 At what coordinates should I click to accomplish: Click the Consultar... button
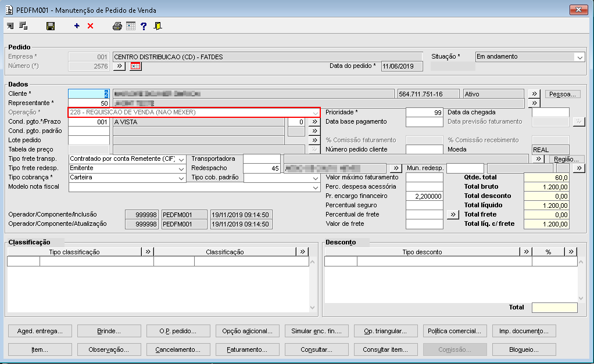coord(317,349)
